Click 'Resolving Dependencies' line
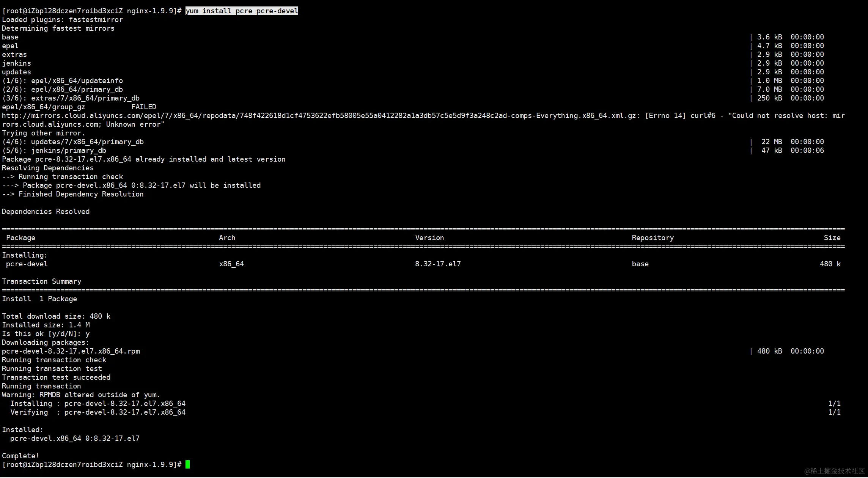This screenshot has width=868, height=478. 48,168
